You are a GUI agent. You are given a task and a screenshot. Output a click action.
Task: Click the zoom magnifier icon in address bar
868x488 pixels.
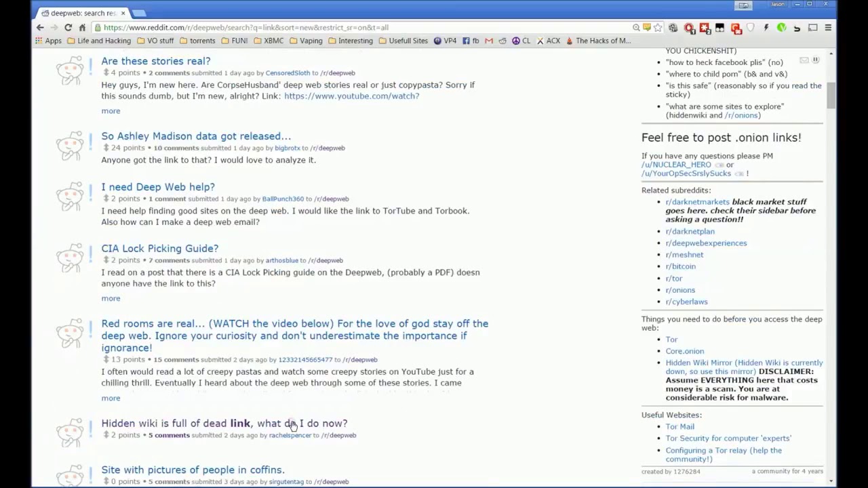coord(636,28)
